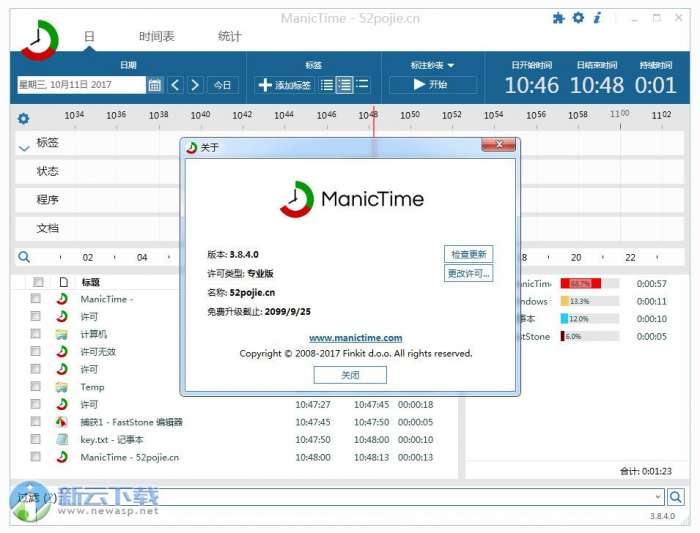
Task: Tick checkbox for the 'ManicTime -' row
Action: (x=35, y=298)
